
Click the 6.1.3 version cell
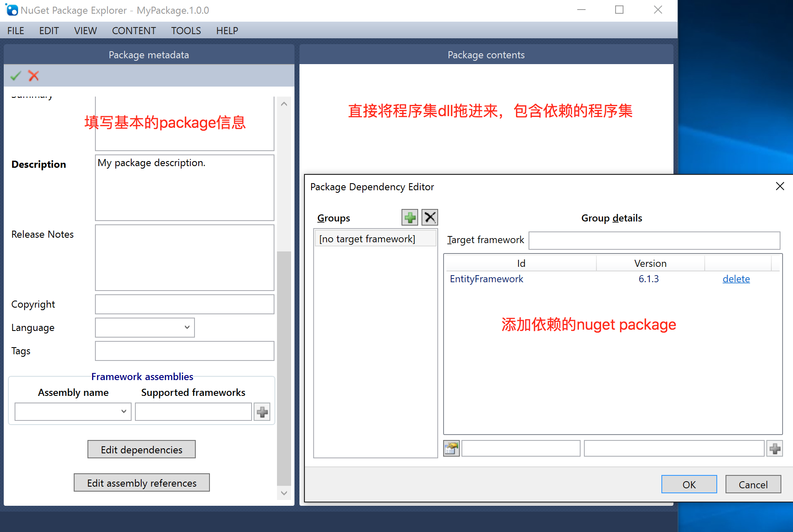(648, 279)
